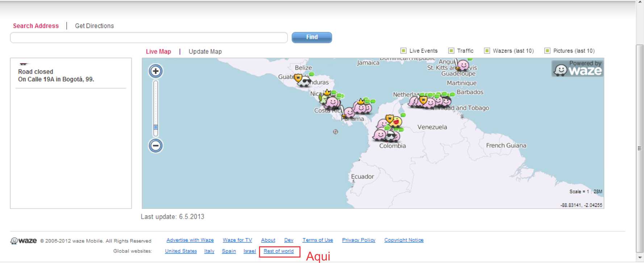Select the Road closed event in list
644x263 pixels.
tap(56, 75)
